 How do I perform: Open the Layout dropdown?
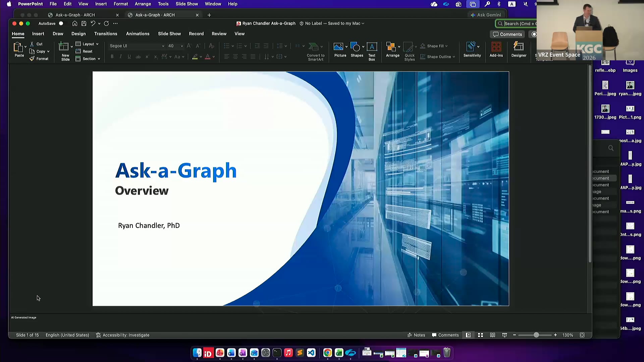coord(87,44)
